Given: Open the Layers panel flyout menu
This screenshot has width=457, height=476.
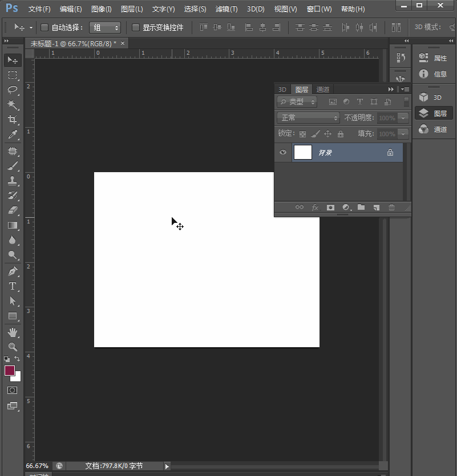Looking at the screenshot, I should pyautogui.click(x=405, y=89).
